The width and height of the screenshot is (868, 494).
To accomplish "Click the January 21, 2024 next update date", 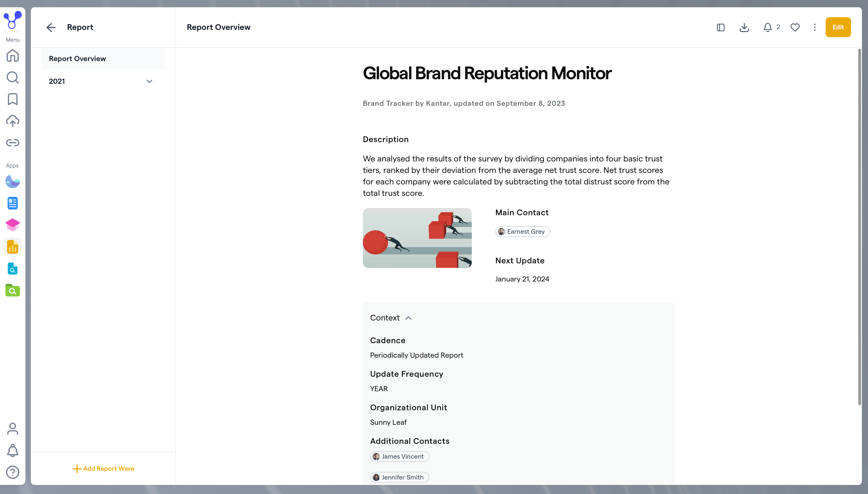I will tap(522, 279).
